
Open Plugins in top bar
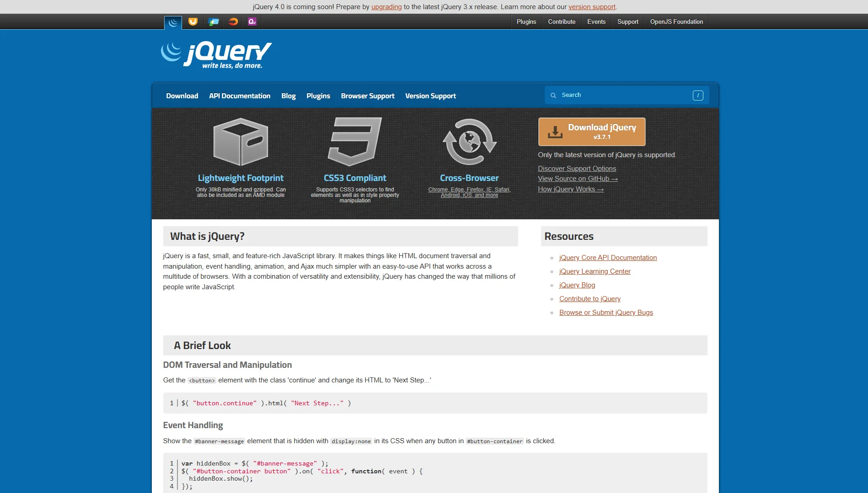coord(526,21)
